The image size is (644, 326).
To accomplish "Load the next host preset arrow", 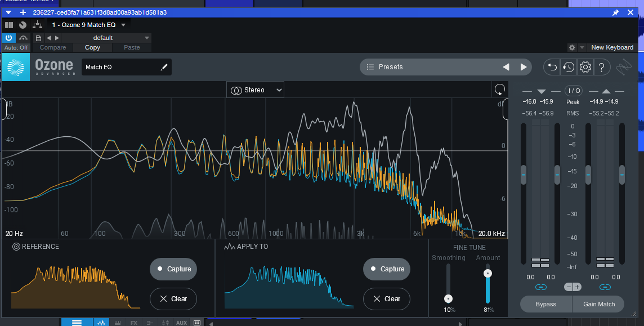I will [x=57, y=38].
